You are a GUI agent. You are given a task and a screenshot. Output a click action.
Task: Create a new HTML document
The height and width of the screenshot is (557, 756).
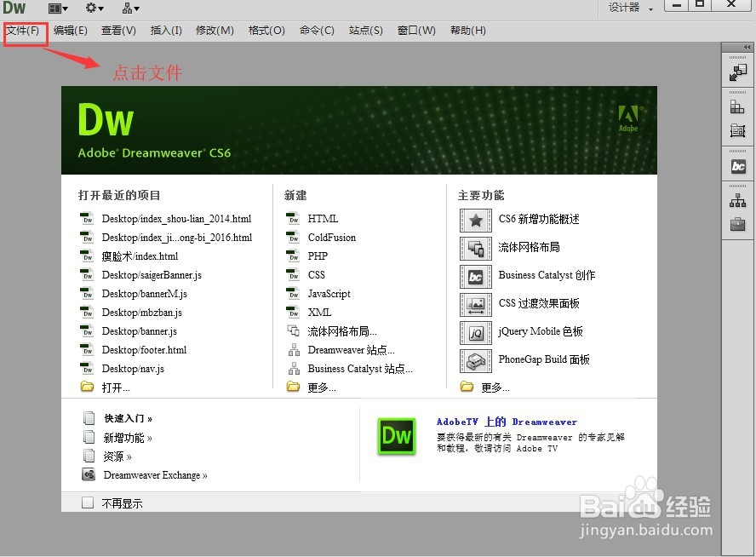tap(323, 219)
